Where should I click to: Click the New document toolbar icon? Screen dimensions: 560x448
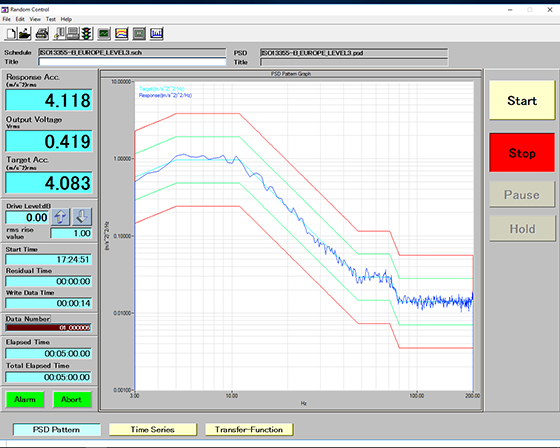(x=11, y=34)
